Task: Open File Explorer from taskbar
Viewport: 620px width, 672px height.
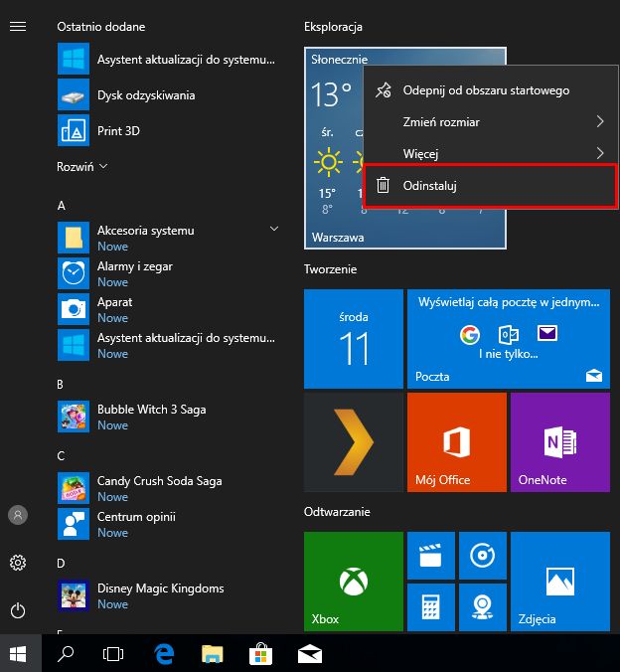Action: coord(212,653)
